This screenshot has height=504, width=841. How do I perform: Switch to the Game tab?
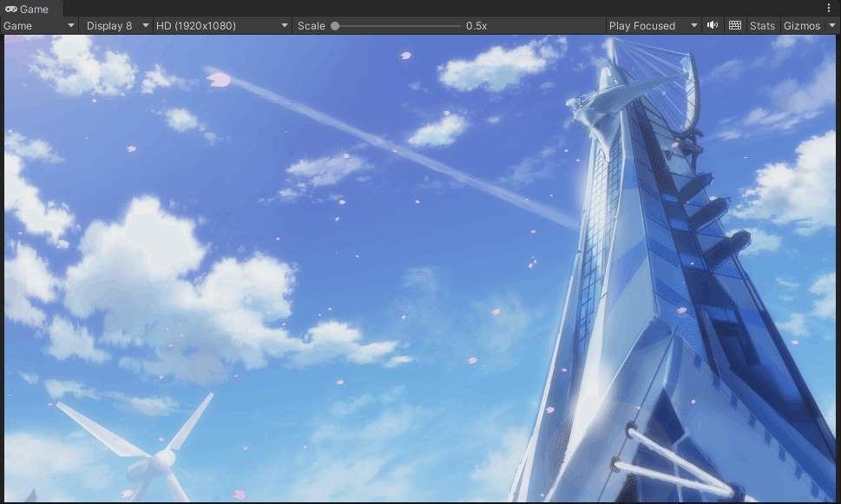pos(31,9)
